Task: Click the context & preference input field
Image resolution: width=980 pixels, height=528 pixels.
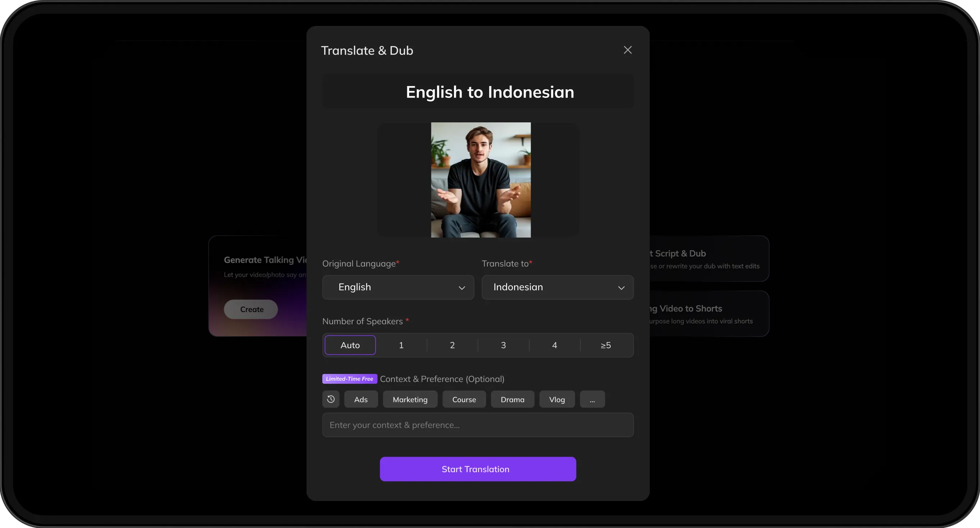Action: click(478, 425)
